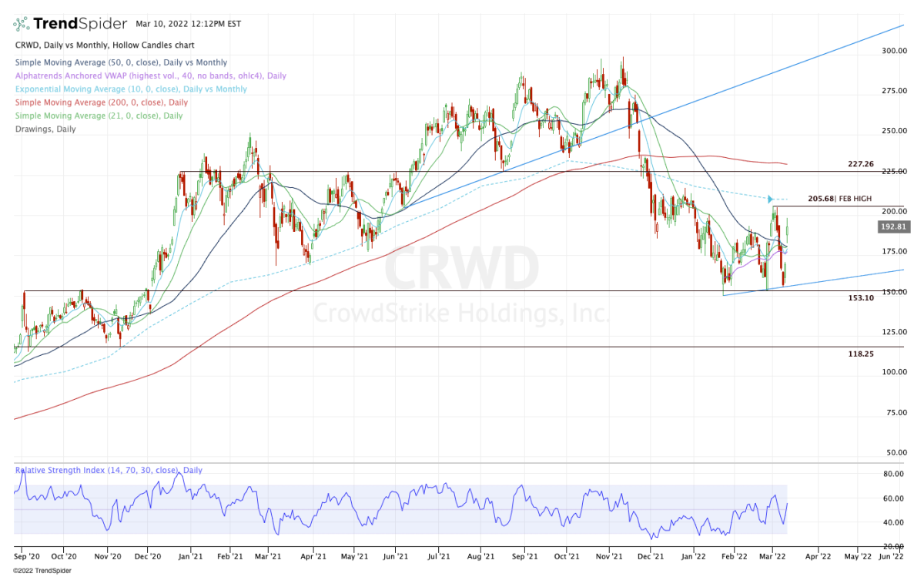This screenshot has height=577, width=924.
Task: Select the Alphatrends Anchored VWAP legend
Action: pos(150,75)
